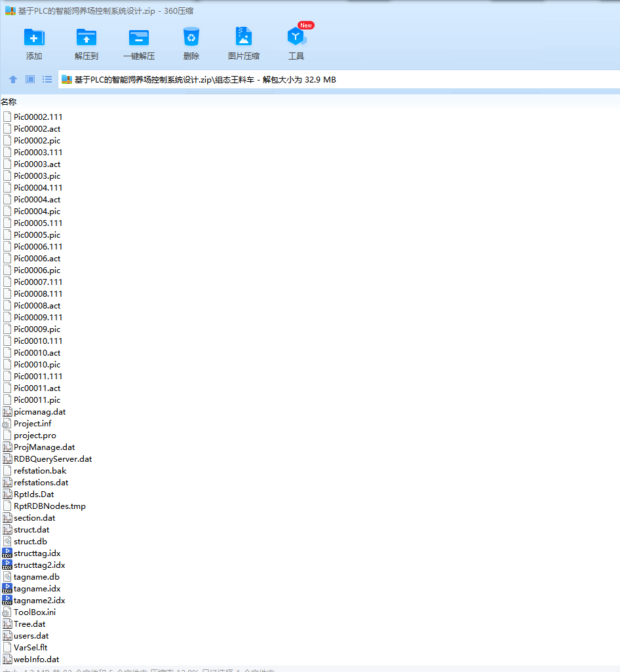Select the structtag.idx file icon
The image size is (620, 672).
pyautogui.click(x=7, y=553)
